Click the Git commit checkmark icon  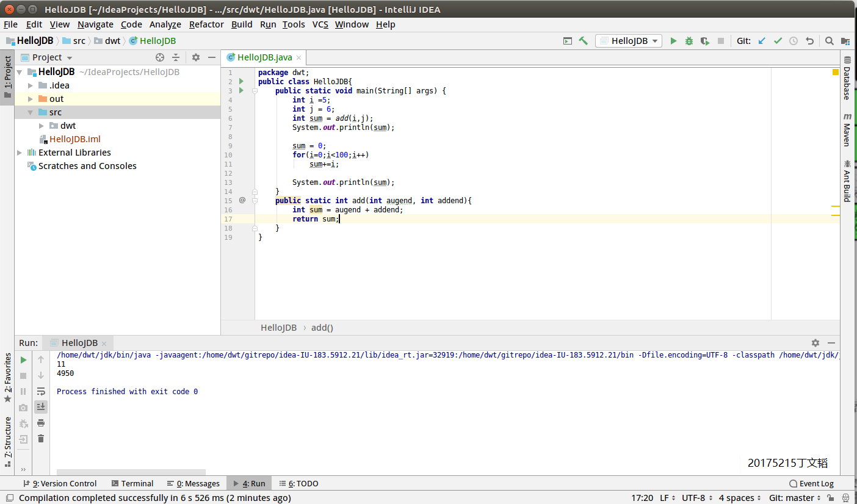(x=778, y=41)
